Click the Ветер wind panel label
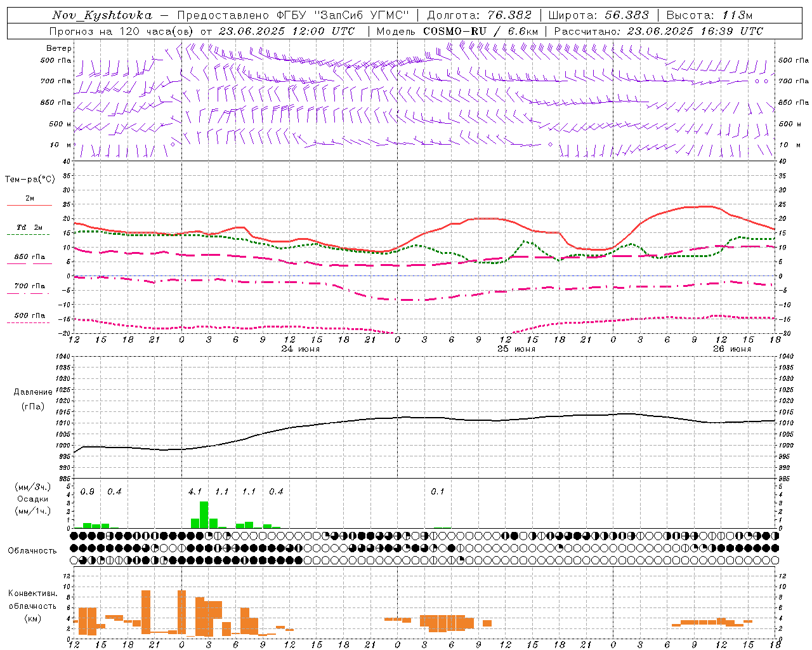Image resolution: width=812 pixels, height=650 pixels. tap(59, 48)
